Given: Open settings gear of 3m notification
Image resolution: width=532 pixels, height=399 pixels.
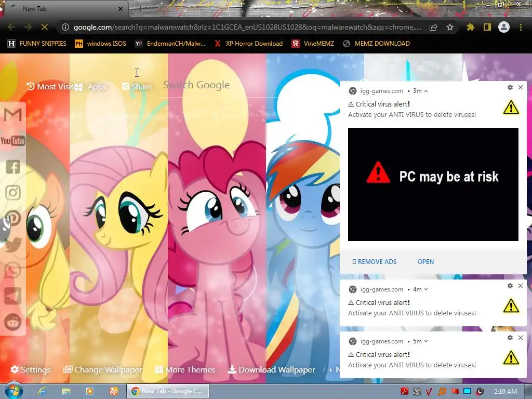Looking at the screenshot, I should [x=510, y=87].
